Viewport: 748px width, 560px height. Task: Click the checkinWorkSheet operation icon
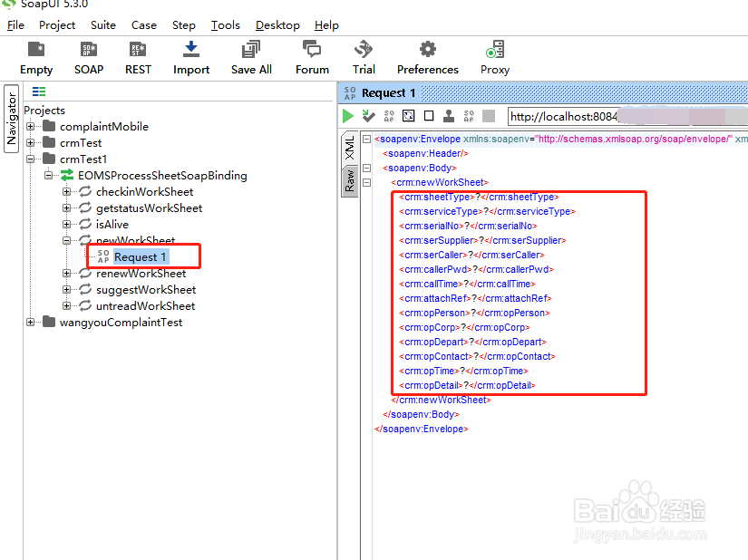tap(85, 191)
